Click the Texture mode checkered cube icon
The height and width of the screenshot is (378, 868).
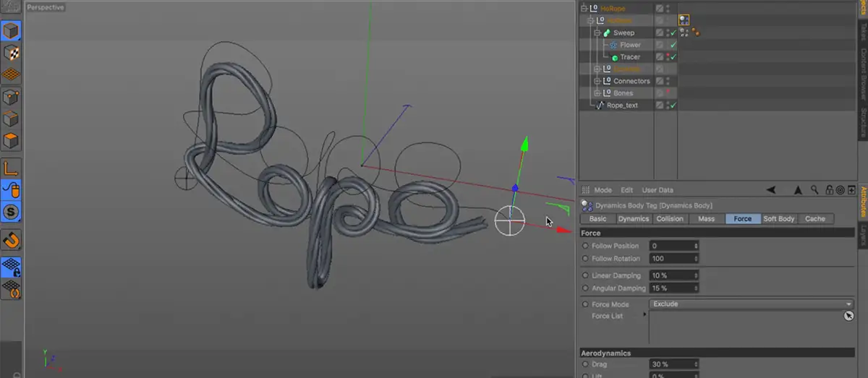pos(12,53)
